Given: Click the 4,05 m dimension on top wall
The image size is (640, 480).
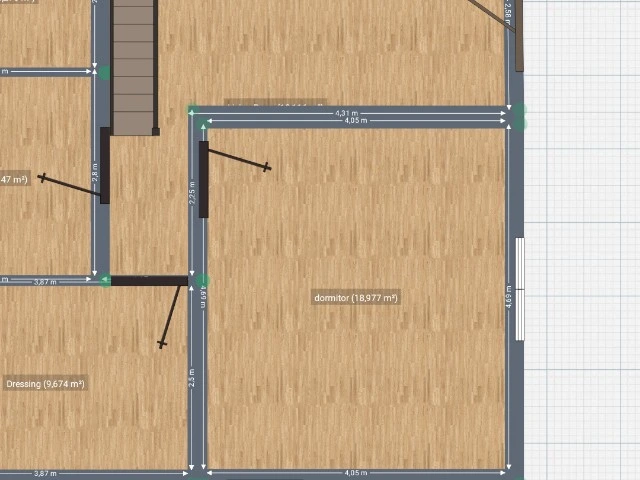Looking at the screenshot, I should [355, 122].
